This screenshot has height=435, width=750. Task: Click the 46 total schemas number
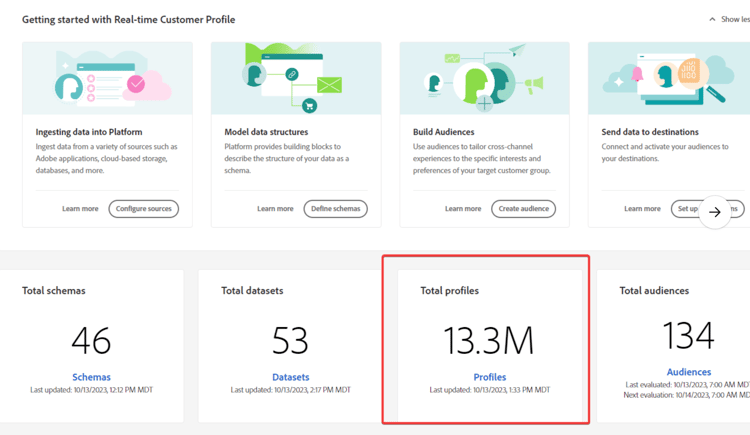[91, 341]
